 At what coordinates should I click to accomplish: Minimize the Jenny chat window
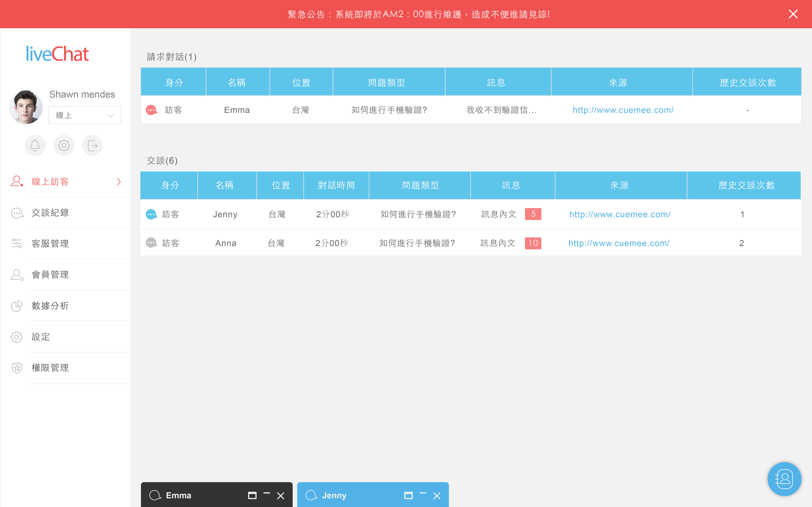coord(423,493)
